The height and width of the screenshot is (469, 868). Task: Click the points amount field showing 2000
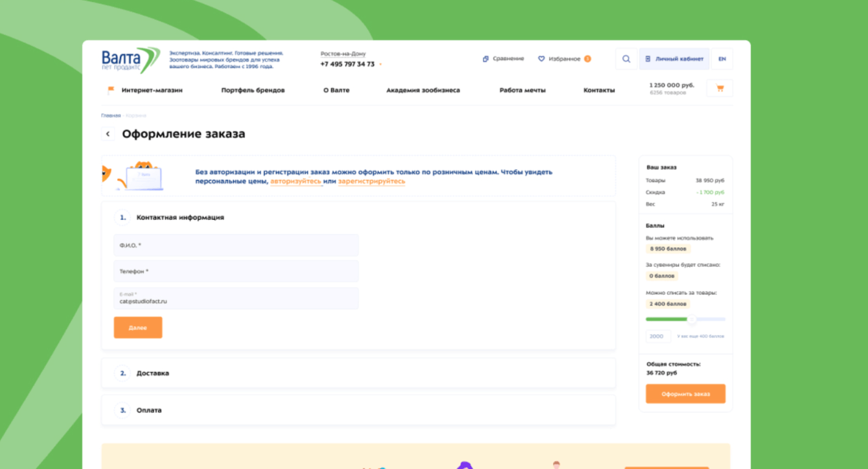658,336
